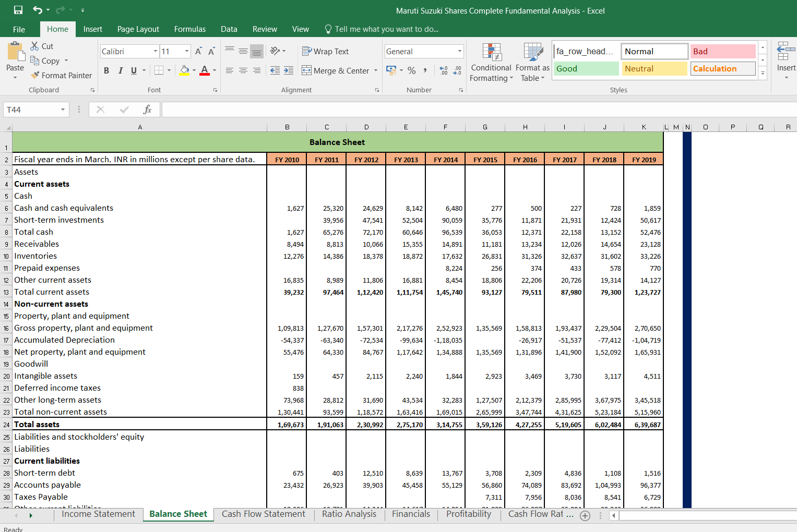Select the Total current assets label cell
Image resolution: width=797 pixels, height=532 pixels.
(139, 292)
